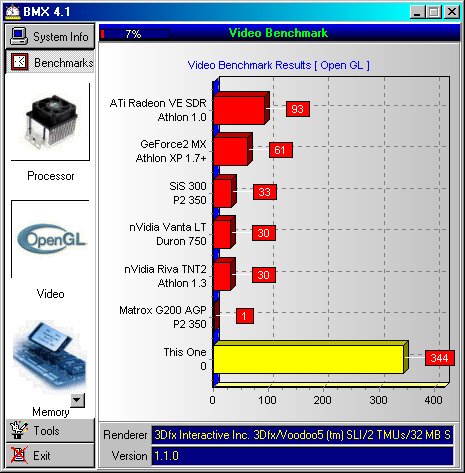Open the Processor benchmark cooler icon
465x473 pixels.
click(51, 122)
